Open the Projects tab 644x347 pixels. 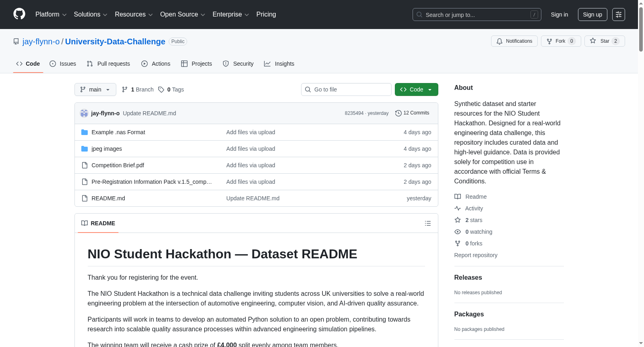196,64
